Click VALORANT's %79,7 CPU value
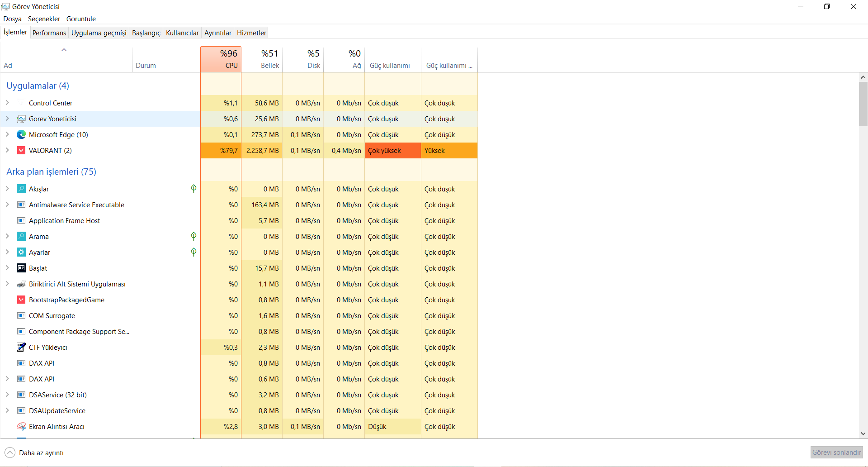This screenshot has width=868, height=467. click(x=221, y=151)
